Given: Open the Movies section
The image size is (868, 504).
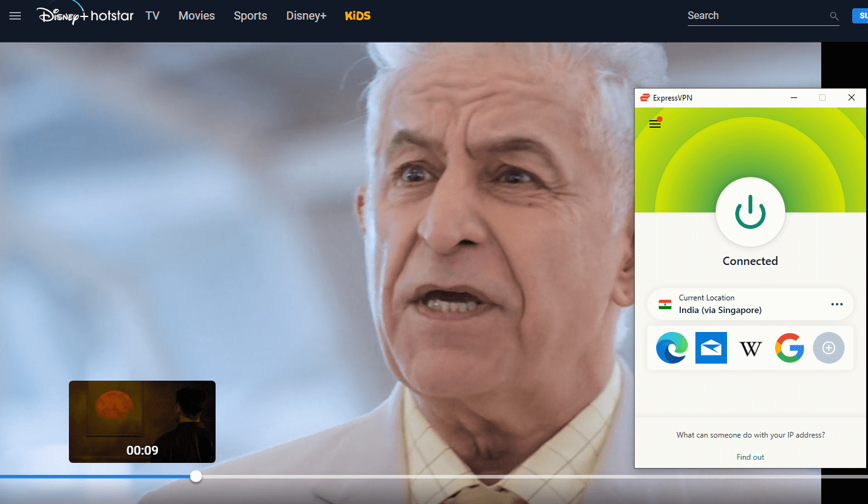Looking at the screenshot, I should (x=197, y=16).
